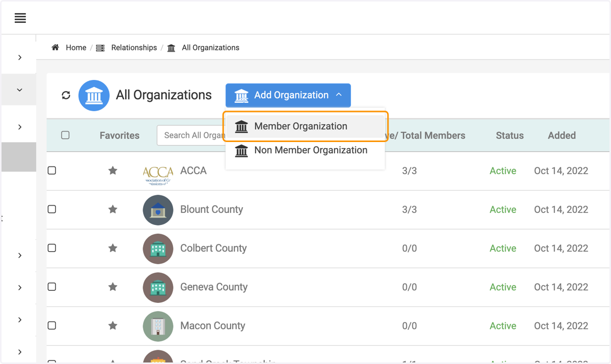Collapse the expanded sidebar section with down chevron
Screen dimensions: 611x364
click(x=20, y=90)
